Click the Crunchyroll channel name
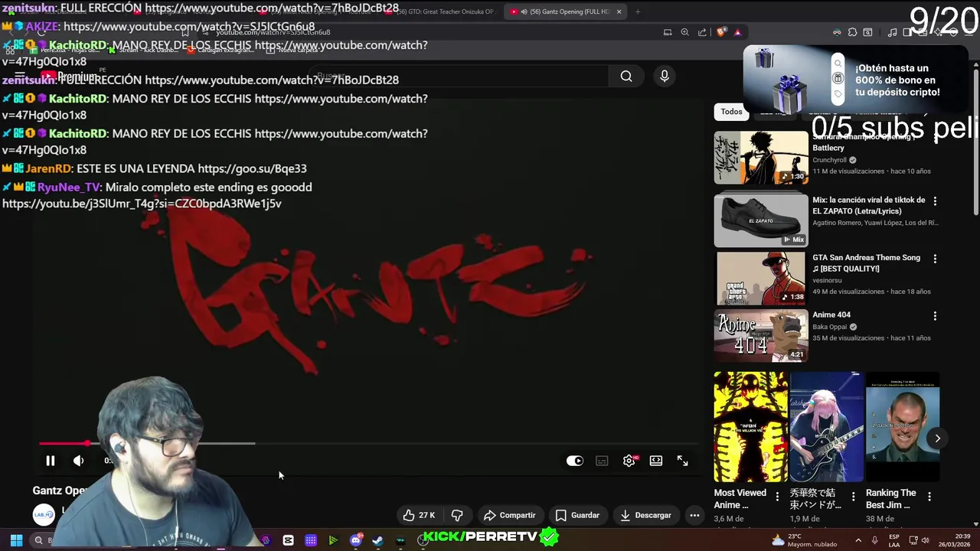980x551 pixels. (829, 160)
